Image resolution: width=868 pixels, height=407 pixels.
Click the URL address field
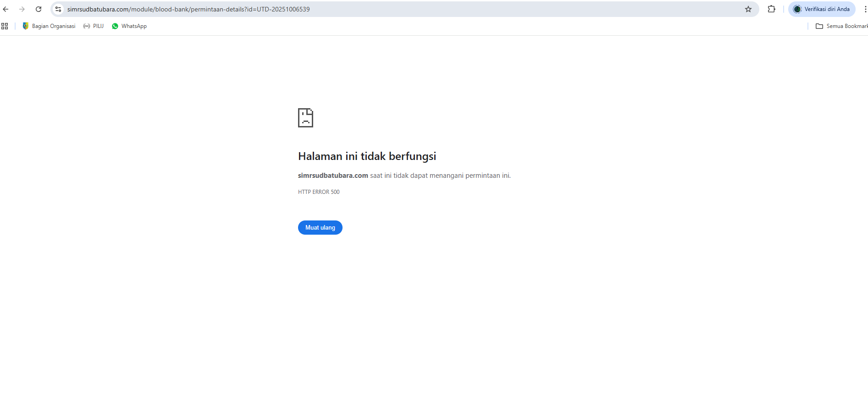[x=404, y=9]
